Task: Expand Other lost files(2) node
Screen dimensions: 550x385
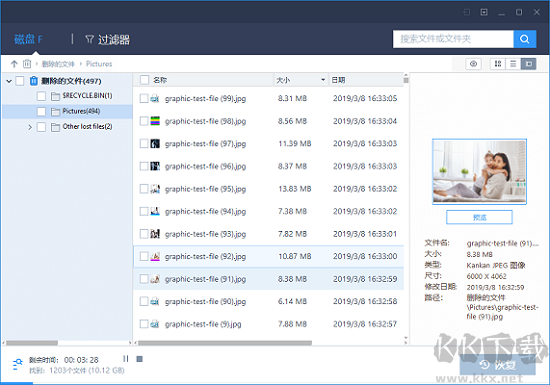Action: pos(30,127)
